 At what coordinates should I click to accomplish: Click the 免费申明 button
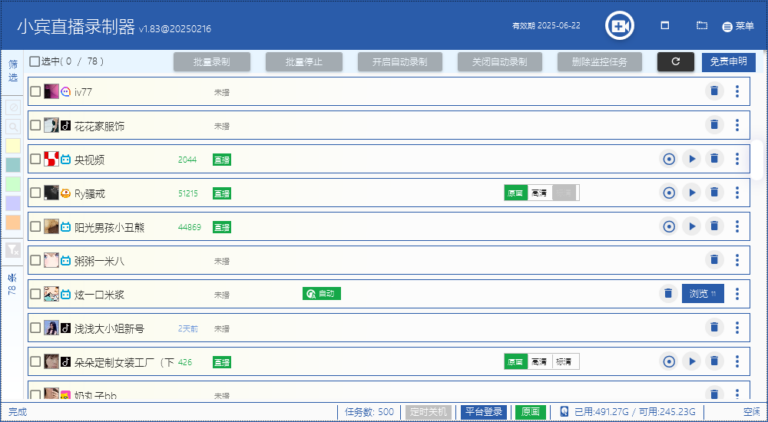728,62
